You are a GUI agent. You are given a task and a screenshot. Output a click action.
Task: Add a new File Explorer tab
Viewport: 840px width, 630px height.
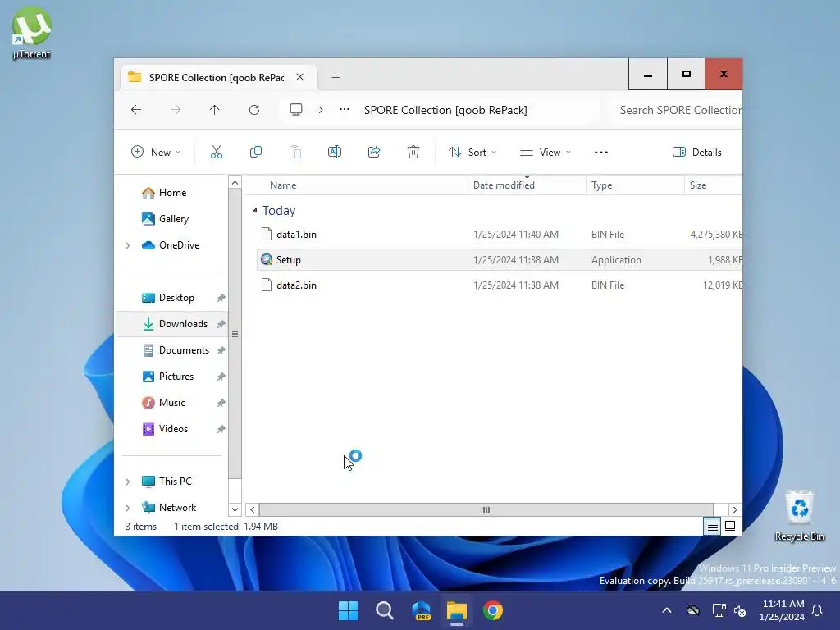point(336,78)
